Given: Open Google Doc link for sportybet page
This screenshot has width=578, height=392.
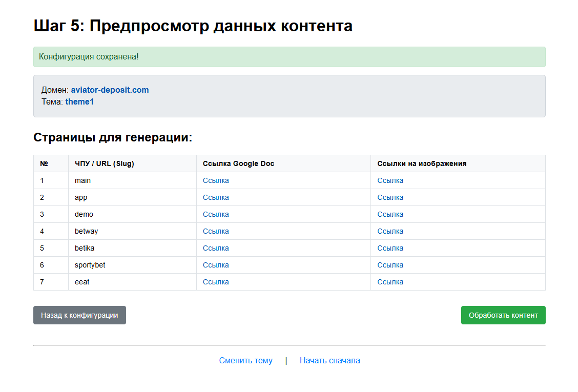Looking at the screenshot, I should [216, 265].
